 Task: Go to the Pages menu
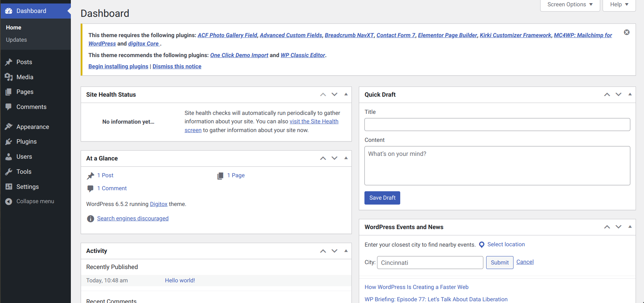[x=35, y=92]
